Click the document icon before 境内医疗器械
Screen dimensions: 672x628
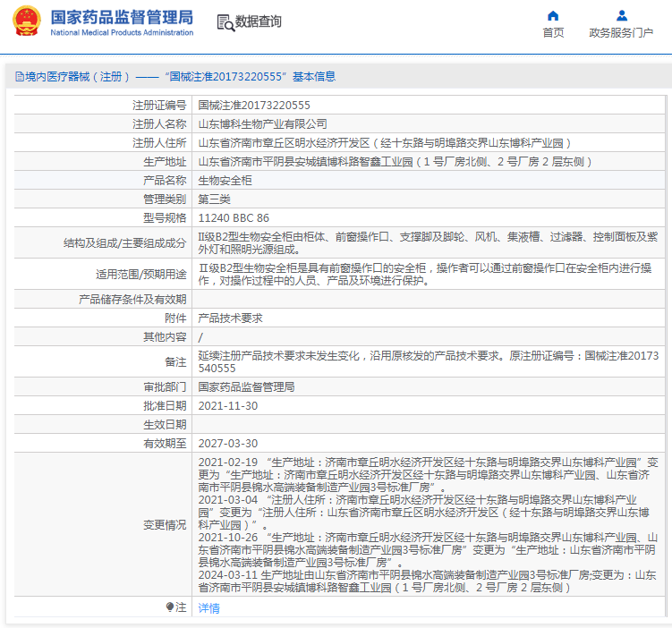tap(19, 77)
